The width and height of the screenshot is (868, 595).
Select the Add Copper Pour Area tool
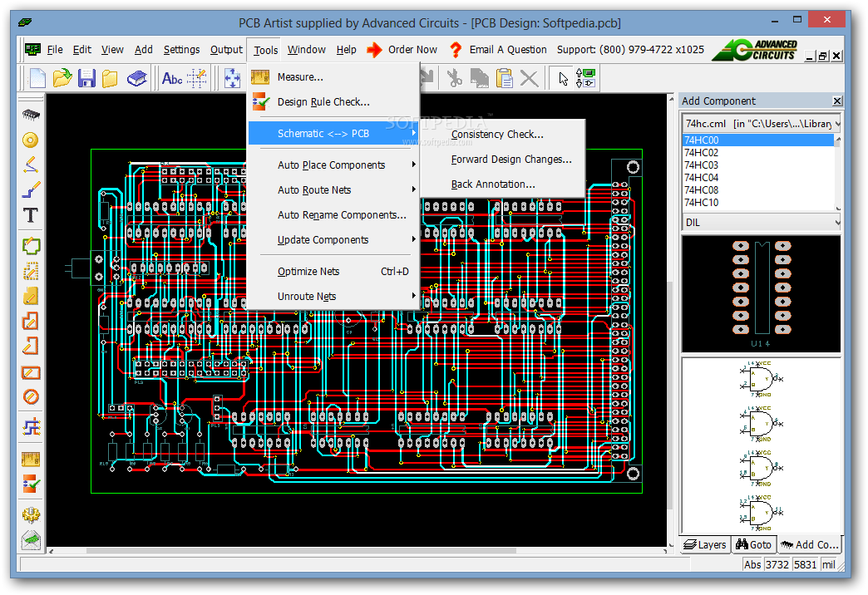tap(31, 296)
